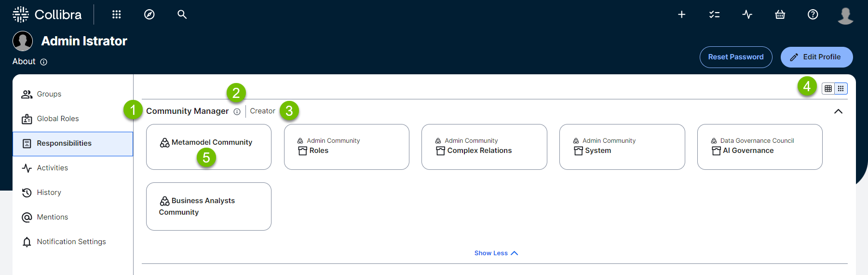Collapse the Community Manager section
The height and width of the screenshot is (275, 868).
[838, 111]
